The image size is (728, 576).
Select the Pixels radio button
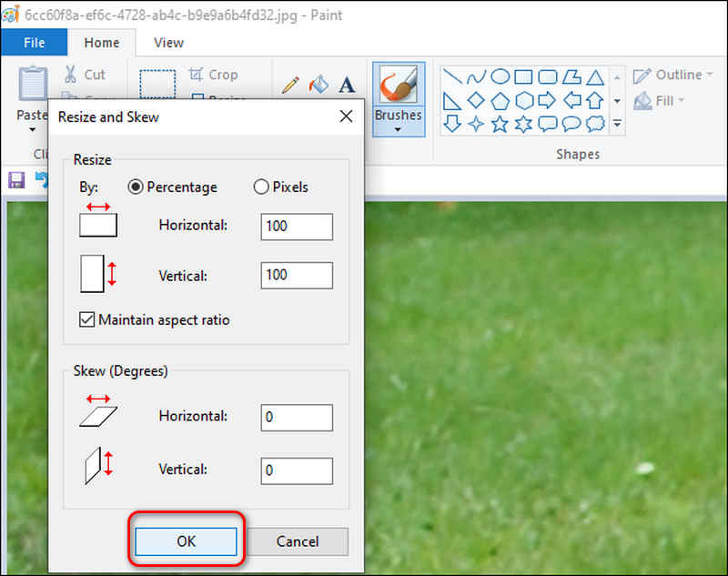tap(261, 187)
